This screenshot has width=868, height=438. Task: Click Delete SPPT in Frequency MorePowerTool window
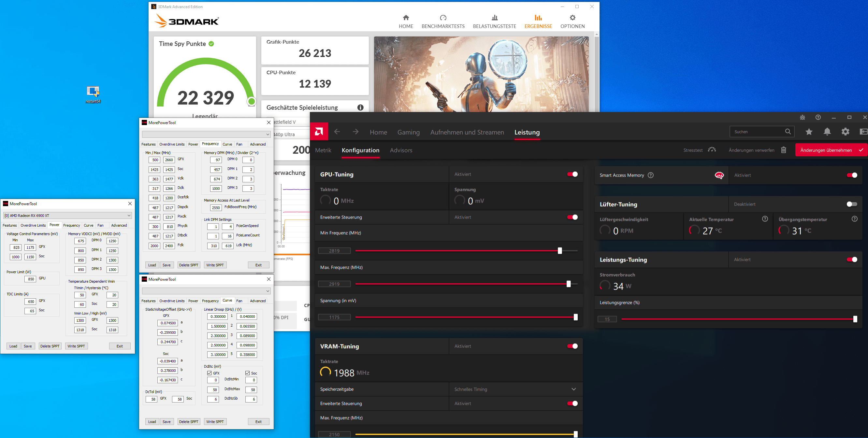(x=189, y=265)
